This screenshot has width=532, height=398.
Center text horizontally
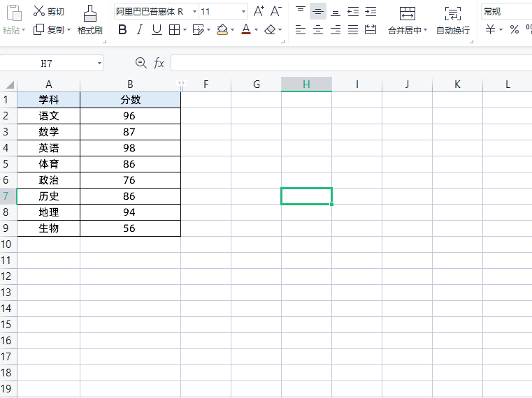point(318,30)
